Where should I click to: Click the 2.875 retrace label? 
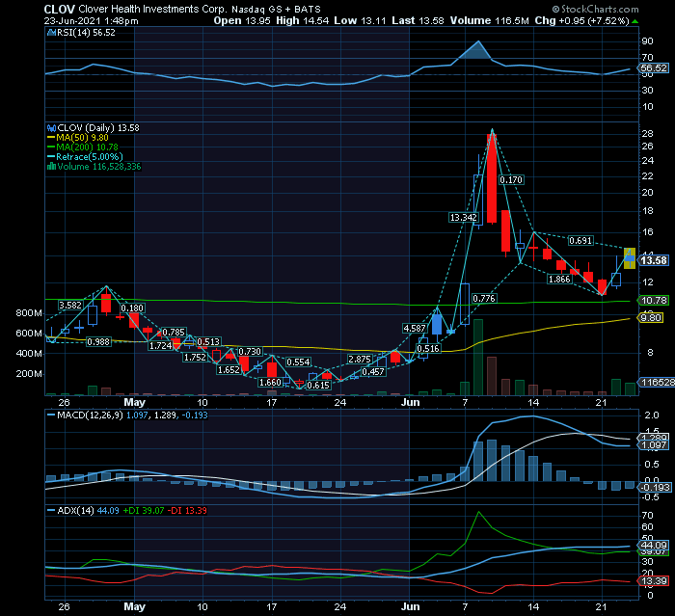click(360, 359)
